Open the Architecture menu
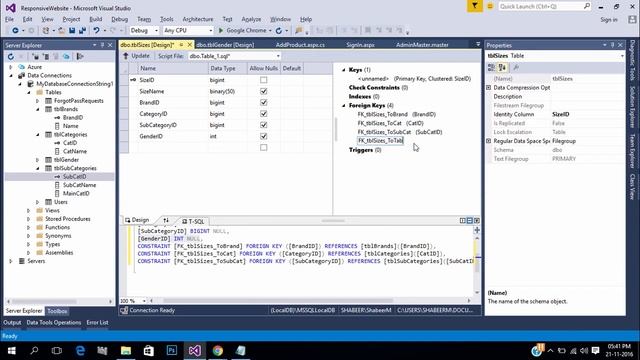The height and width of the screenshot is (360, 640). coord(198,19)
